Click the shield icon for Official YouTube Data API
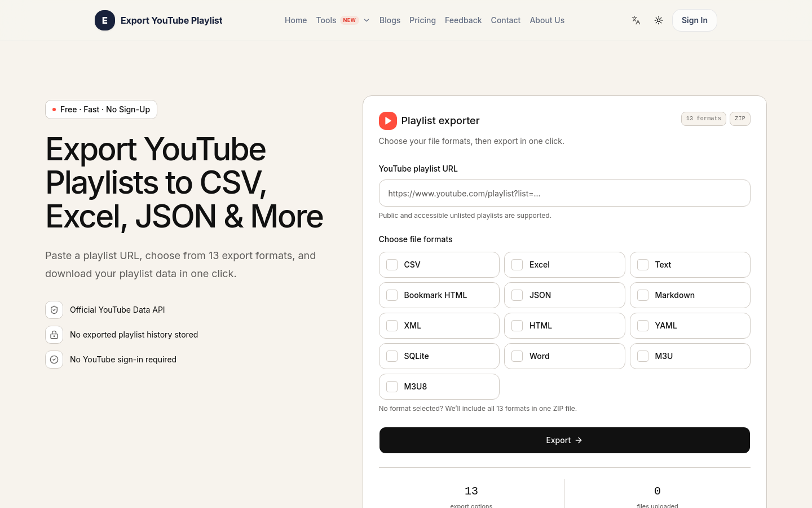The width and height of the screenshot is (812, 508). (54, 310)
